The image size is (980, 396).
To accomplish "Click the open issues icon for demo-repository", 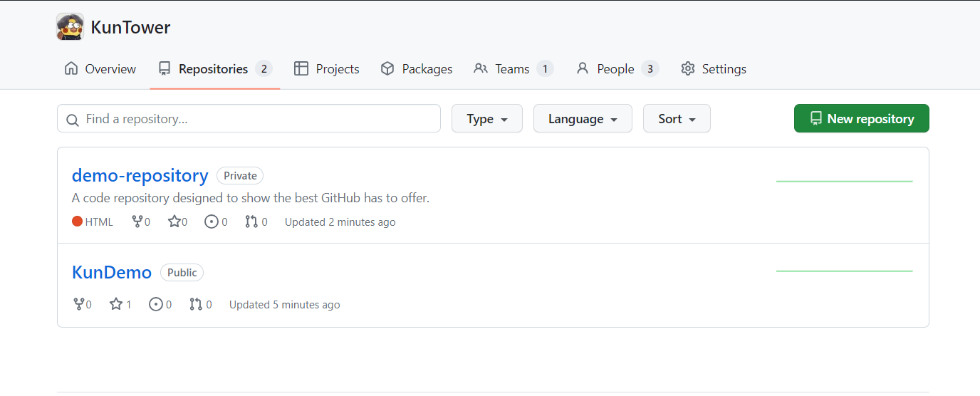I will [211, 222].
